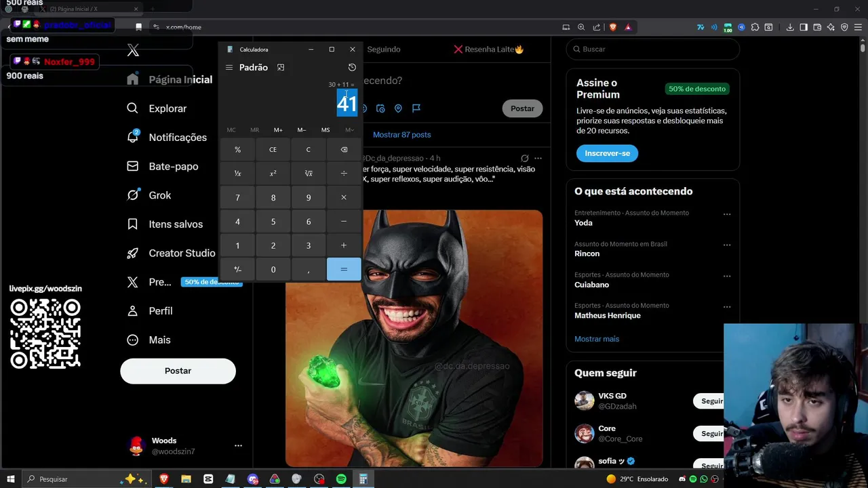Open account options next to Woods profile
868x488 pixels.
tap(238, 446)
